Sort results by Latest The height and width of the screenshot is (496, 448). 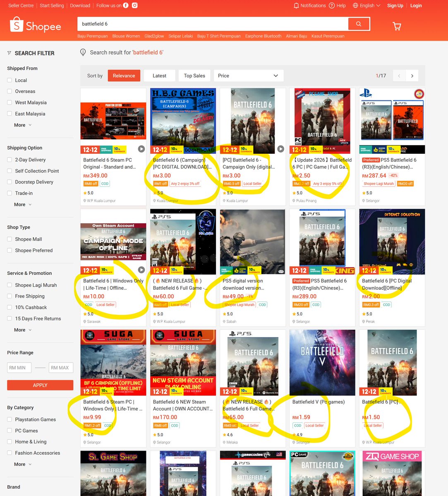tap(159, 76)
